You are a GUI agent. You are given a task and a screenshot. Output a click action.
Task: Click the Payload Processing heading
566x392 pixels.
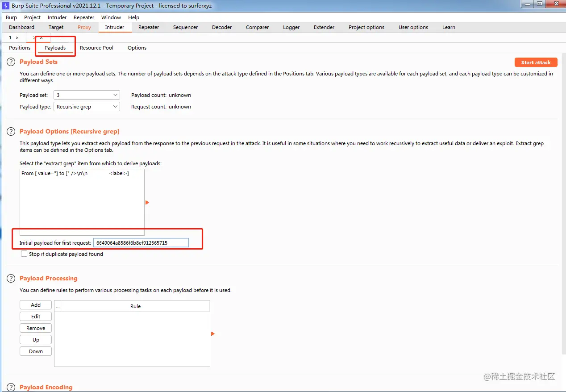(49, 278)
